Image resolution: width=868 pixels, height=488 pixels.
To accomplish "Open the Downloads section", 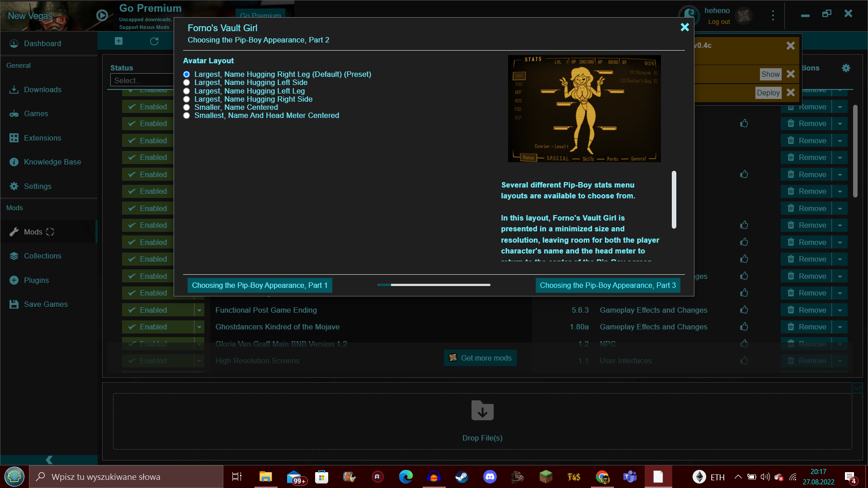I will pyautogui.click(x=42, y=89).
